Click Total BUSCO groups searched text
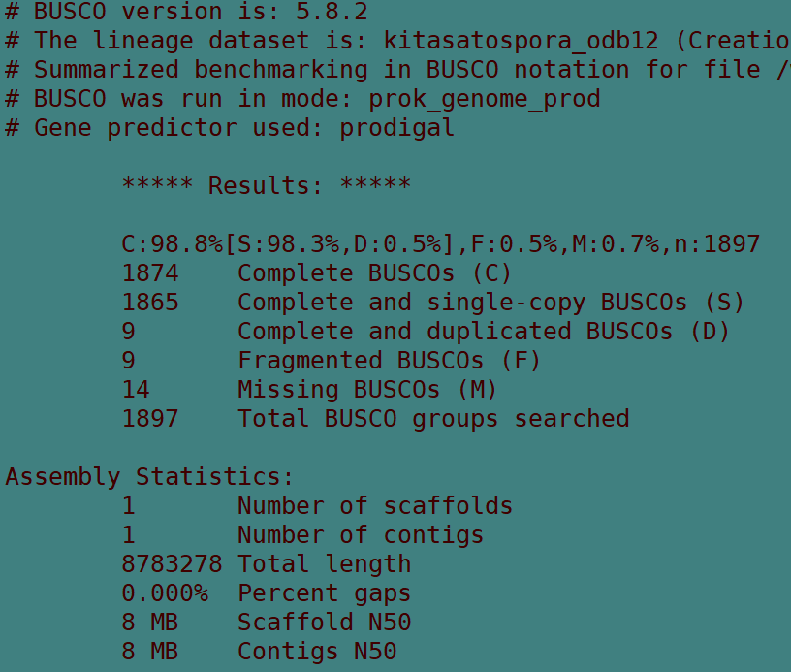791x672 pixels. pyautogui.click(x=433, y=419)
